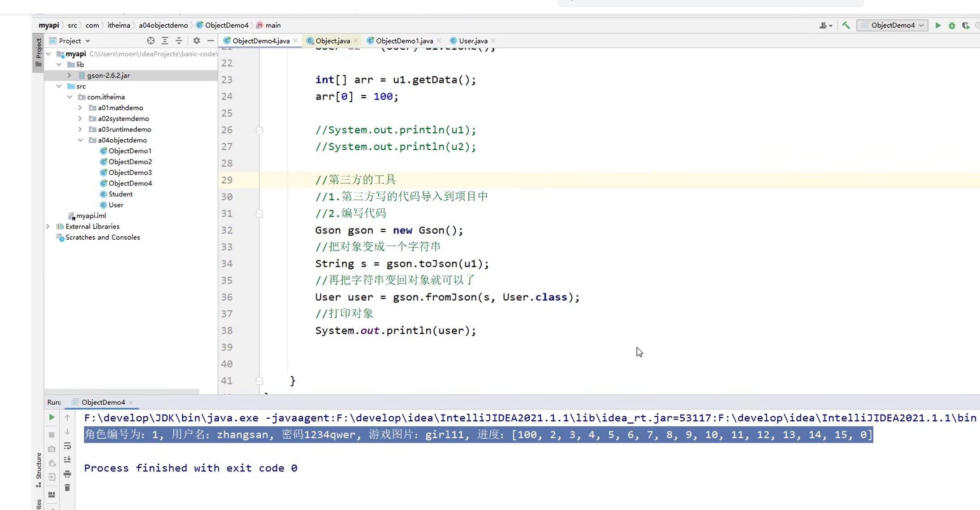Open the ObjectDemo4 run configuration dropdown
Image resolution: width=980 pixels, height=510 pixels.
pyautogui.click(x=892, y=26)
